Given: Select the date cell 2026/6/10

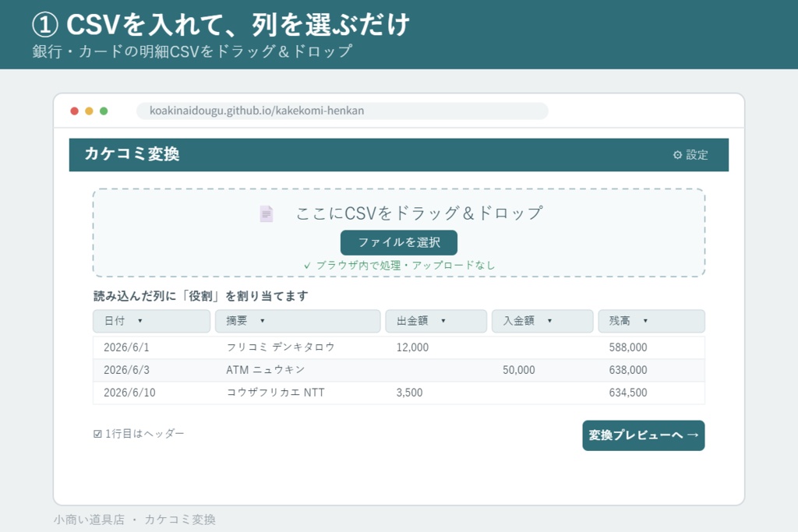Looking at the screenshot, I should (x=130, y=393).
